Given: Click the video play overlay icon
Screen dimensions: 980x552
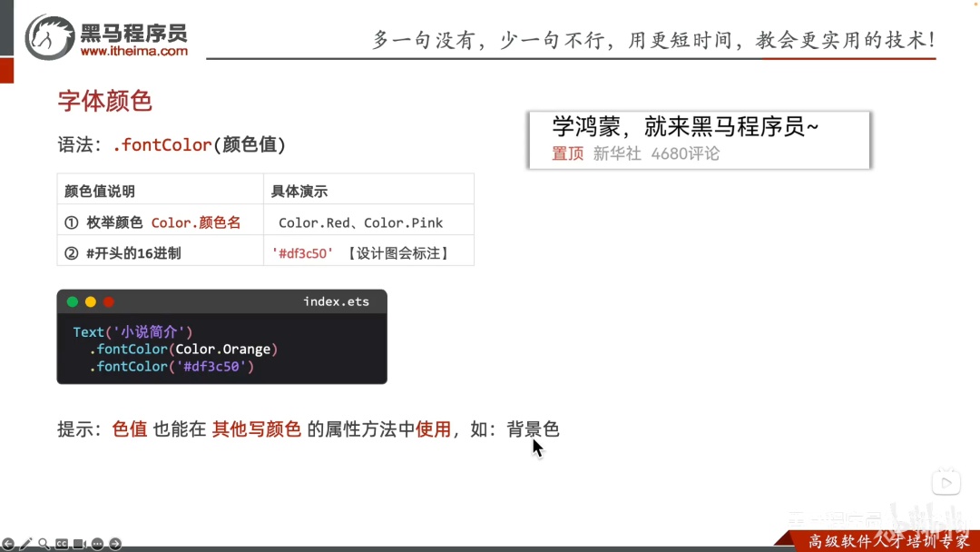Looking at the screenshot, I should [x=946, y=483].
